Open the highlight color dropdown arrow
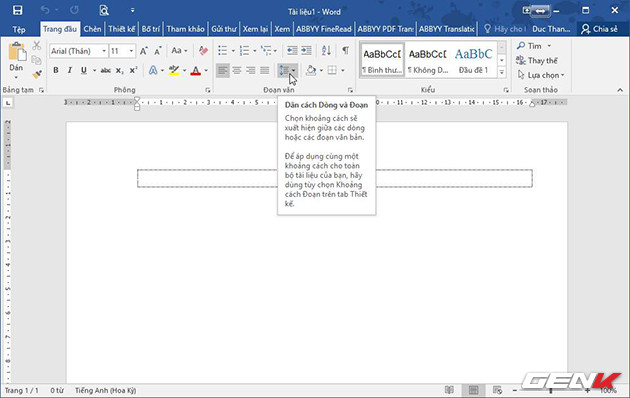Screen dimensions: 630x398 [184, 71]
